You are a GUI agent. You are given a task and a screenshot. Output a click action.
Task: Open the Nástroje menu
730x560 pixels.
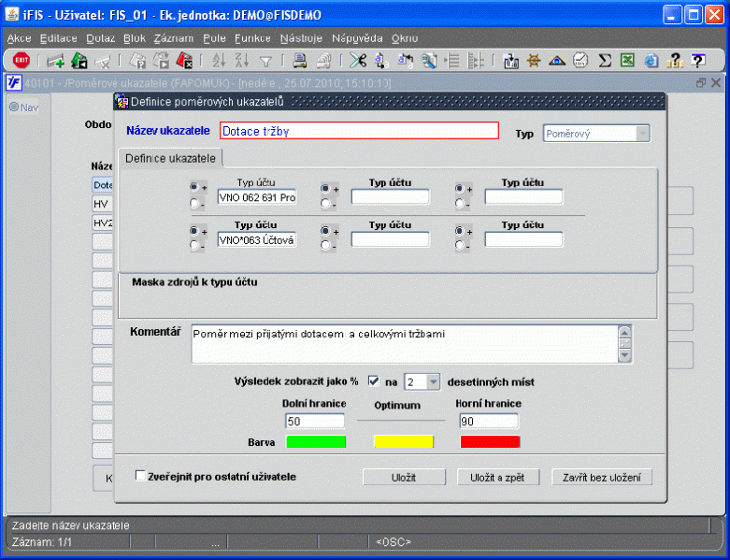(301, 38)
